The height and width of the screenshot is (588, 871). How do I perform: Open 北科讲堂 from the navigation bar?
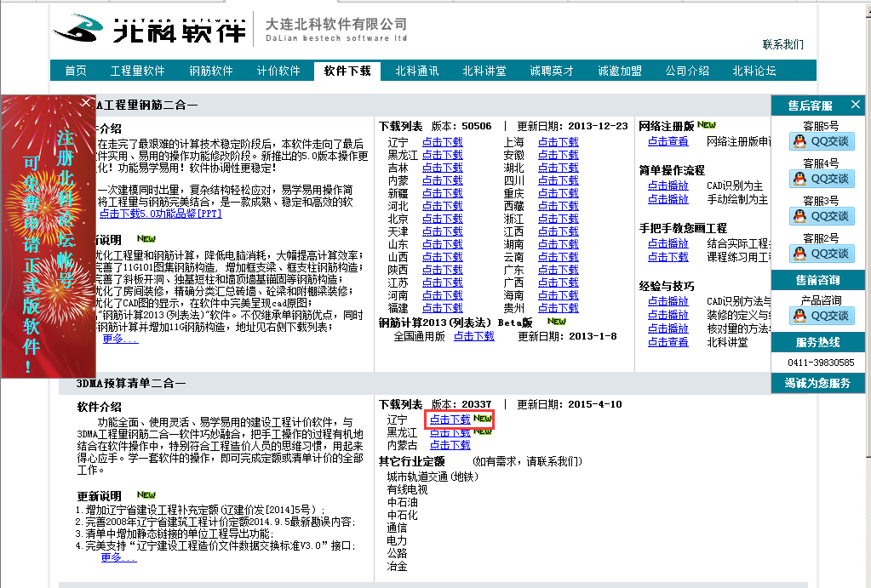[x=484, y=71]
